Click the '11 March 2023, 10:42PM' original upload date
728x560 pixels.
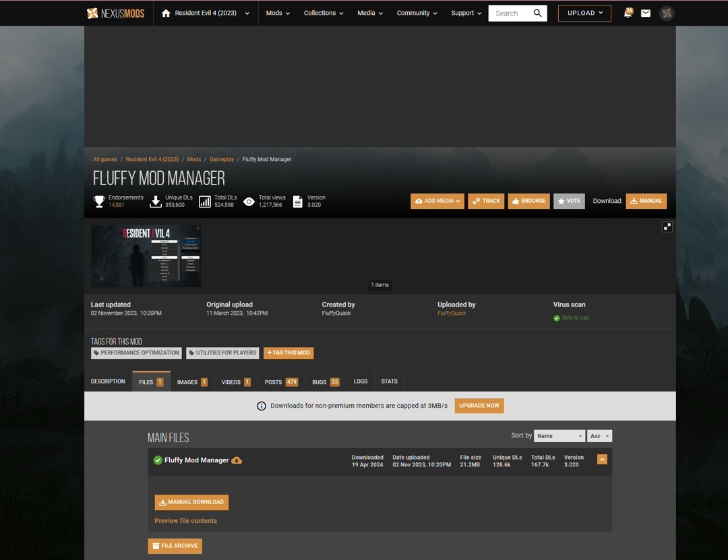(x=237, y=313)
